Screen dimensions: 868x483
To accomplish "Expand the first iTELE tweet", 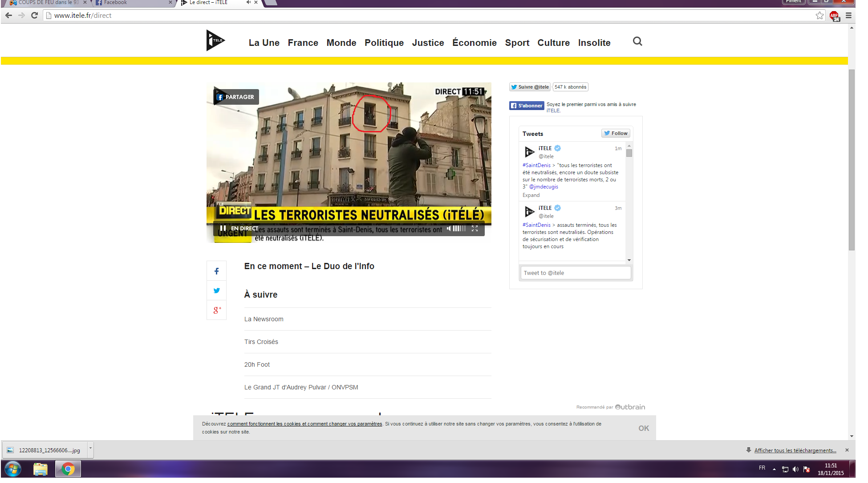I will 531,195.
